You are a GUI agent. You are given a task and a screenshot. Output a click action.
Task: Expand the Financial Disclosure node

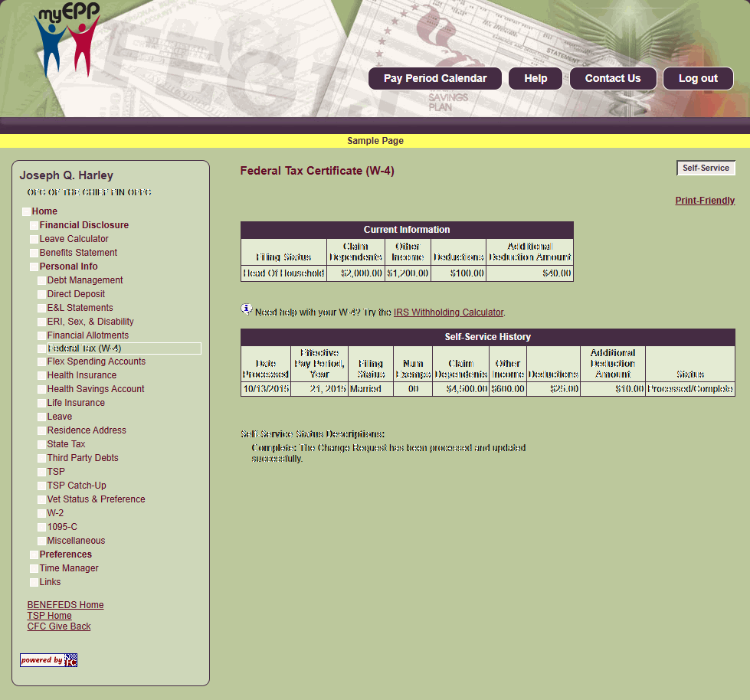click(x=34, y=226)
